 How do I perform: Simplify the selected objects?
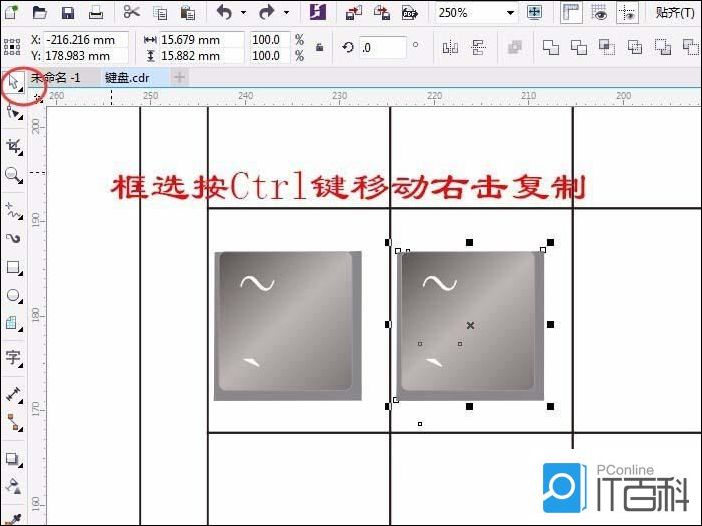(635, 47)
